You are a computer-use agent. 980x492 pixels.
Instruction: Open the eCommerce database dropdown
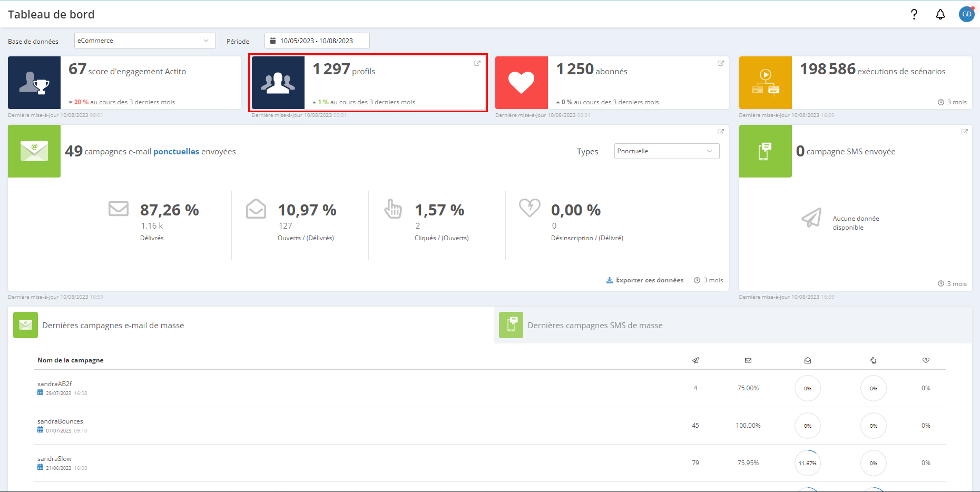tap(145, 41)
